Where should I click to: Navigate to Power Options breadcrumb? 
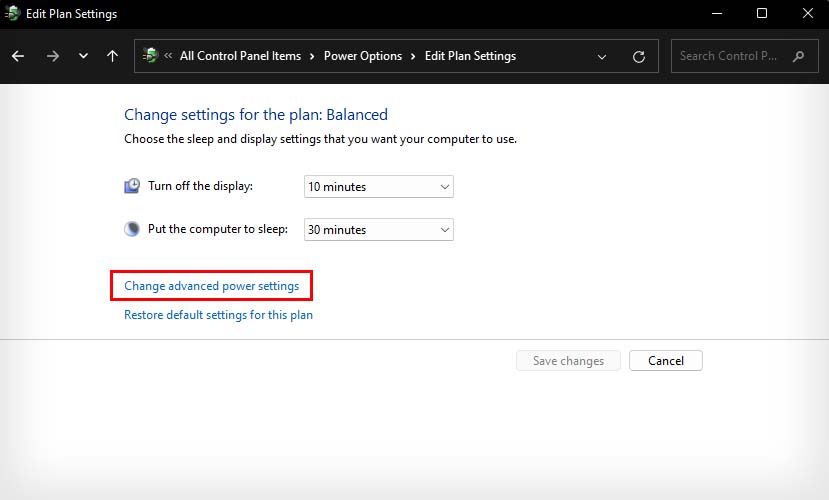coord(363,56)
